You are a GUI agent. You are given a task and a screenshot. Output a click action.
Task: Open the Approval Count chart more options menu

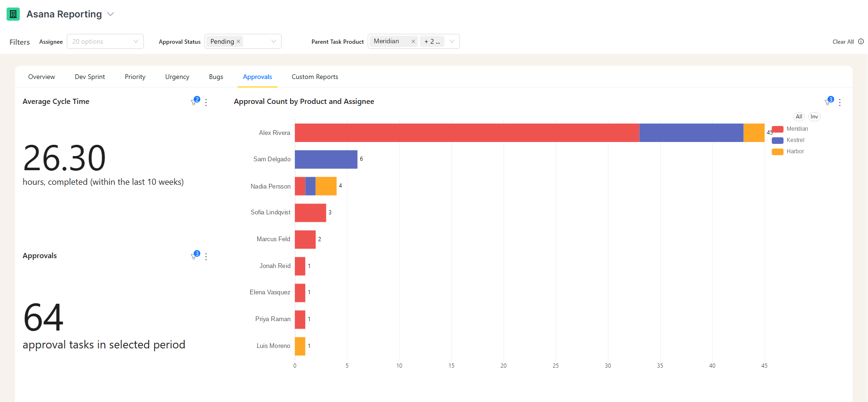(x=840, y=102)
